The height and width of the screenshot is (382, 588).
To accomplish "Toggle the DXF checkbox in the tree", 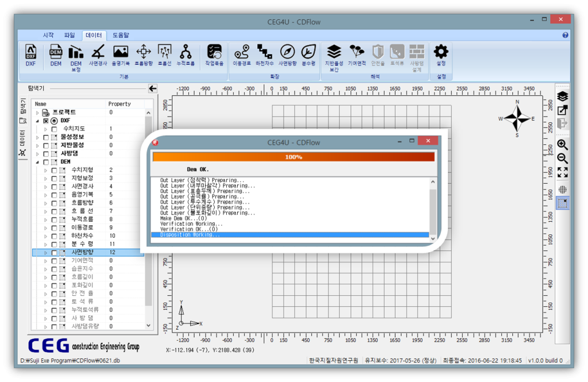I will tap(46, 121).
